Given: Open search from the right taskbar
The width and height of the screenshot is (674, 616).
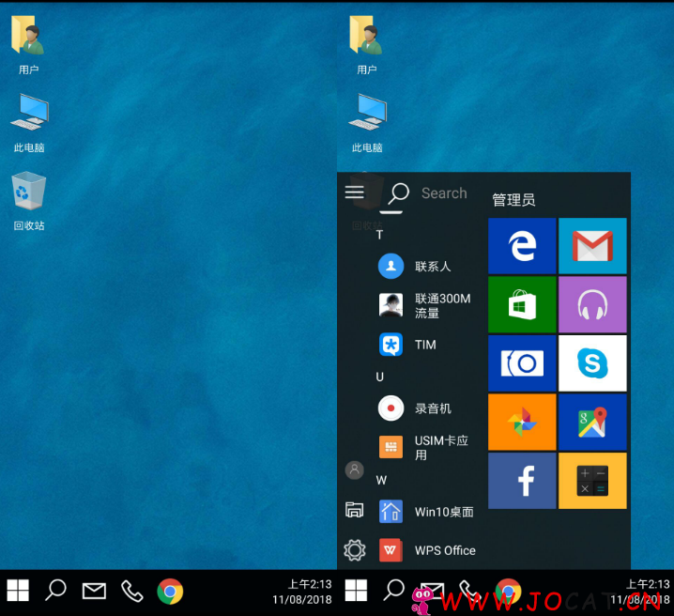Looking at the screenshot, I should tap(393, 590).
